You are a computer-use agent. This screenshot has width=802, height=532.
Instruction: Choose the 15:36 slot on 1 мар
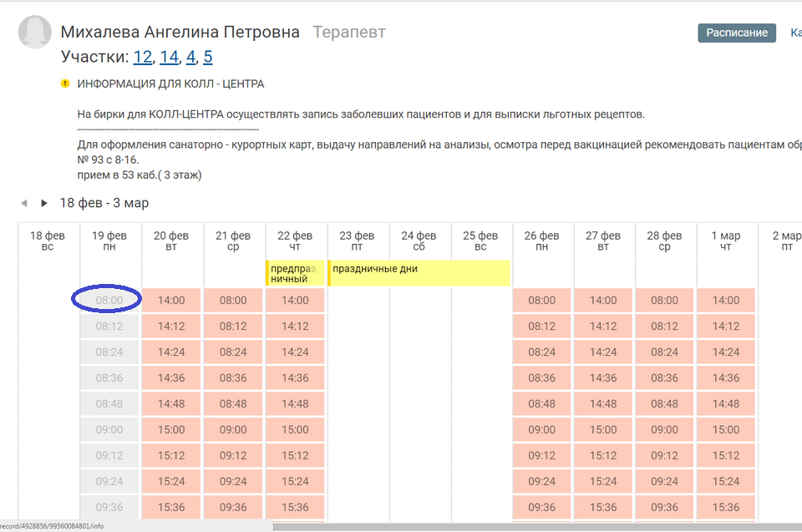[x=726, y=507]
